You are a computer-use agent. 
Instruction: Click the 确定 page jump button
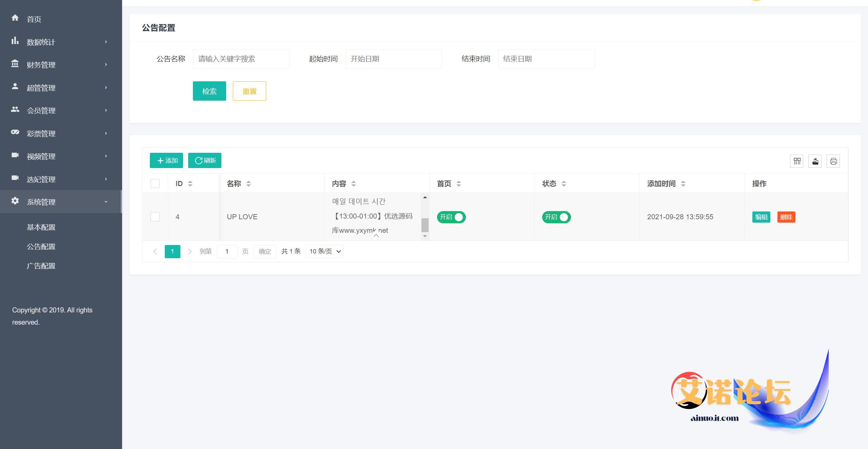pos(265,251)
